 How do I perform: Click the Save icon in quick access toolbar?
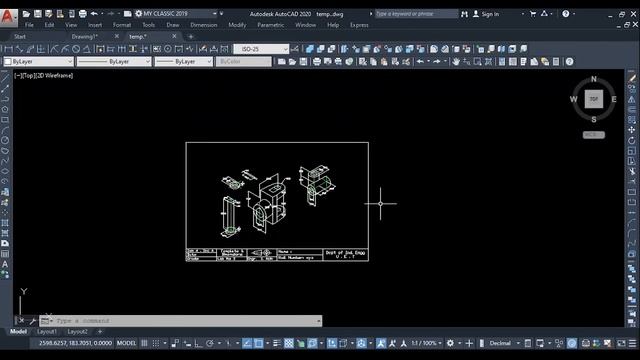(38, 14)
